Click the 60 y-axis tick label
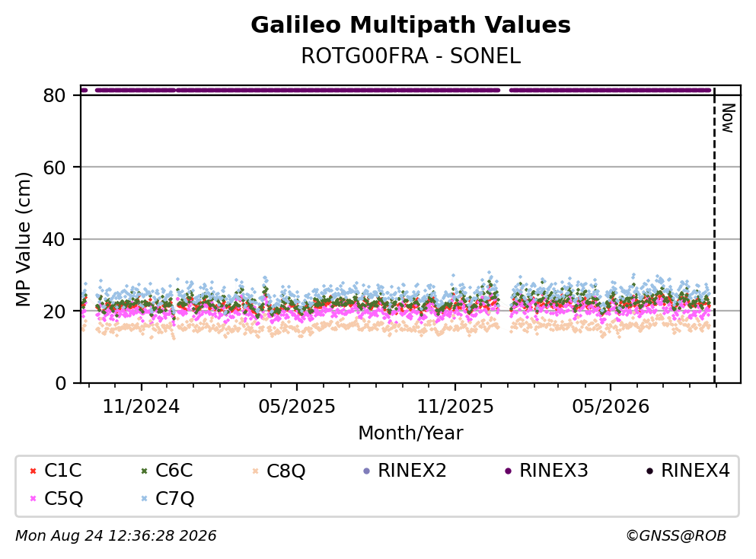This screenshot has width=756, height=559. [x=54, y=168]
